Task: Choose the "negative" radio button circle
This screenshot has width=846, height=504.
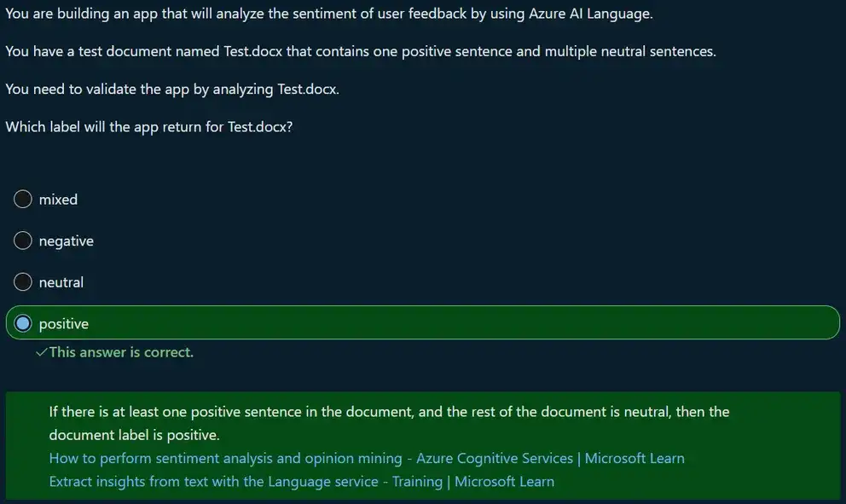Action: [23, 241]
